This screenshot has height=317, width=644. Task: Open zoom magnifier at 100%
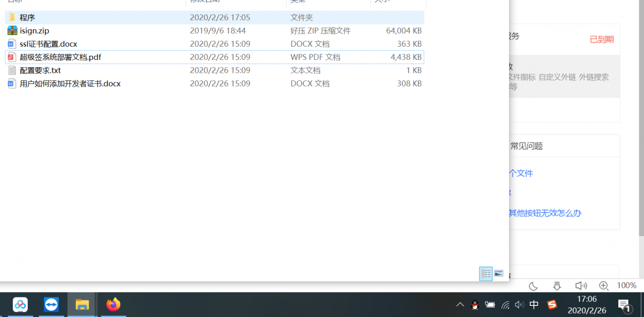point(604,286)
